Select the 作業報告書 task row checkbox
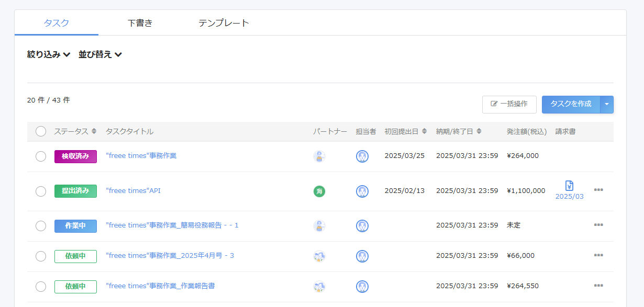The image size is (644, 307). [x=41, y=287]
